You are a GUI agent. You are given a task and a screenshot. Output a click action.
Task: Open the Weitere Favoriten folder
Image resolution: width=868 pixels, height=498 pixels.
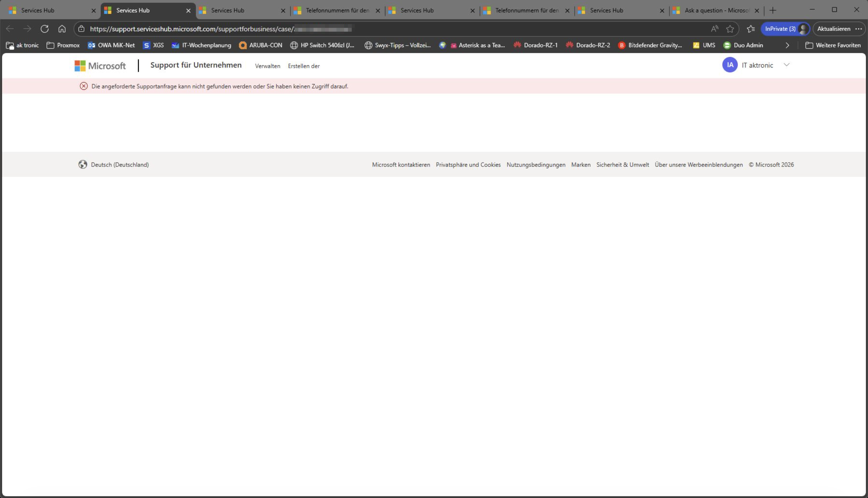(833, 45)
